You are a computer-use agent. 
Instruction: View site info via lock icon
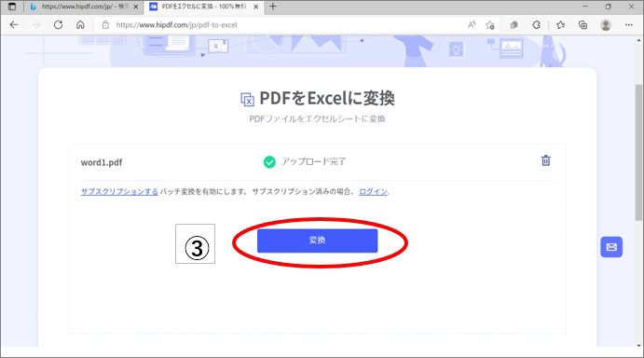105,25
